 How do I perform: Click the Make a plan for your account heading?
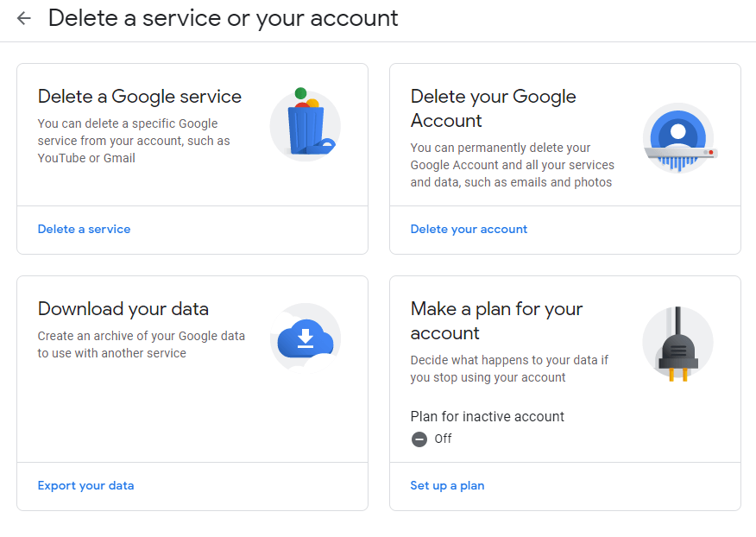(496, 321)
